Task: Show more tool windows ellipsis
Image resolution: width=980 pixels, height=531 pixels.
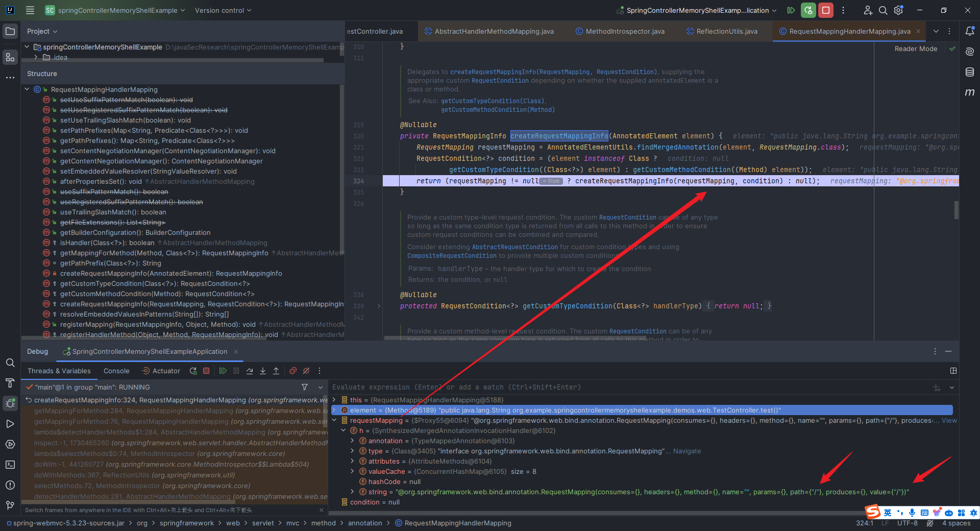Action: click(x=10, y=78)
